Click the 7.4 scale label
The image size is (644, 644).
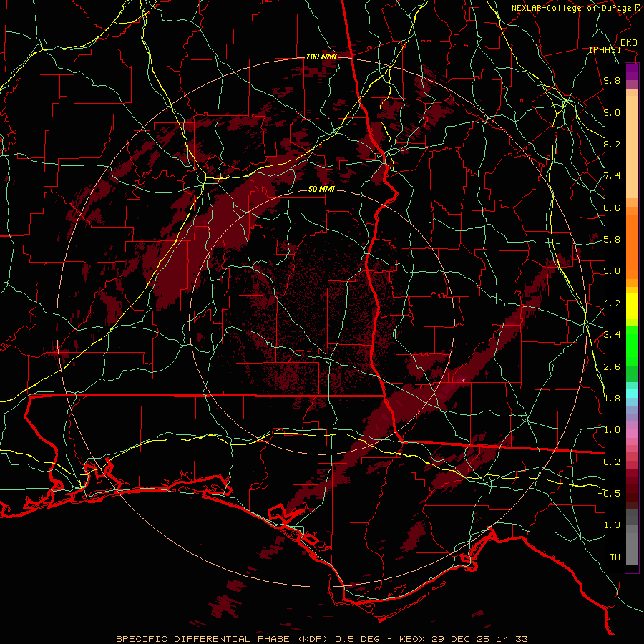point(612,176)
